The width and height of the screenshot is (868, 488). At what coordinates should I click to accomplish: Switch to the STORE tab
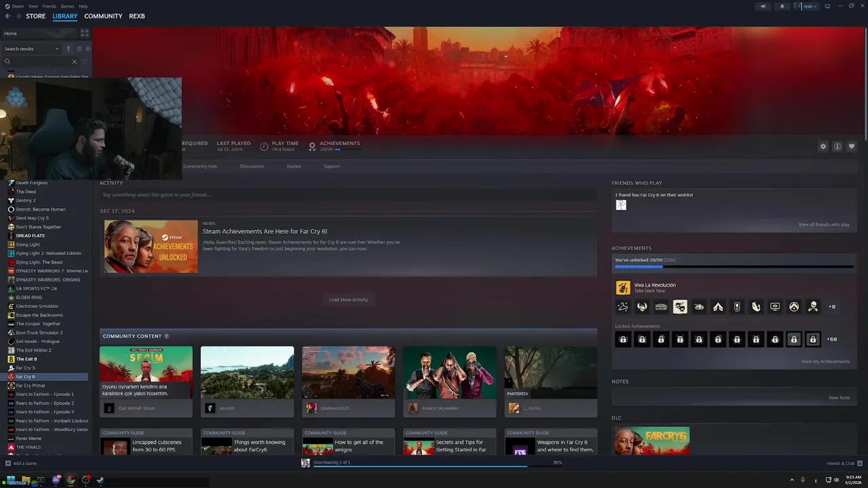(36, 16)
